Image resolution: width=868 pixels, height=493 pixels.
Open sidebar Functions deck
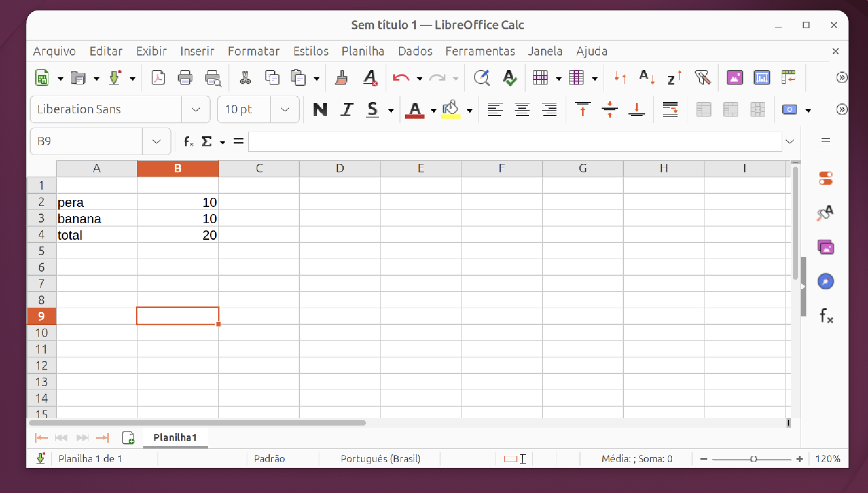(826, 316)
